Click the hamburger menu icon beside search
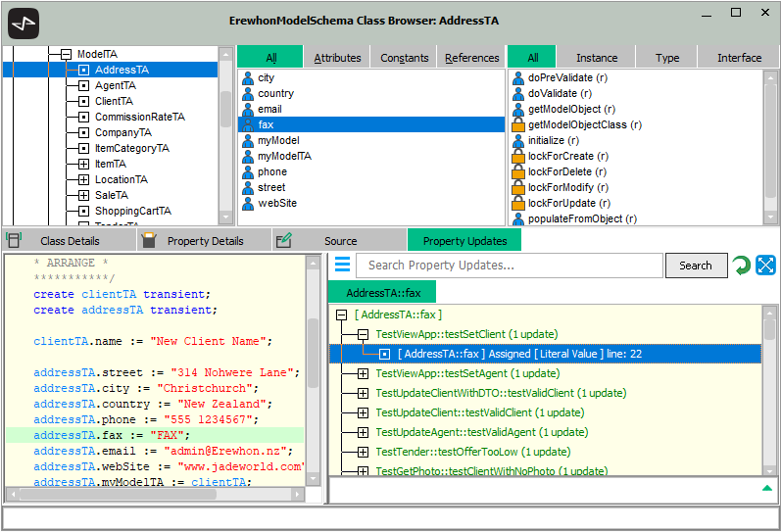Image resolution: width=781 pixels, height=532 pixels. tap(342, 265)
